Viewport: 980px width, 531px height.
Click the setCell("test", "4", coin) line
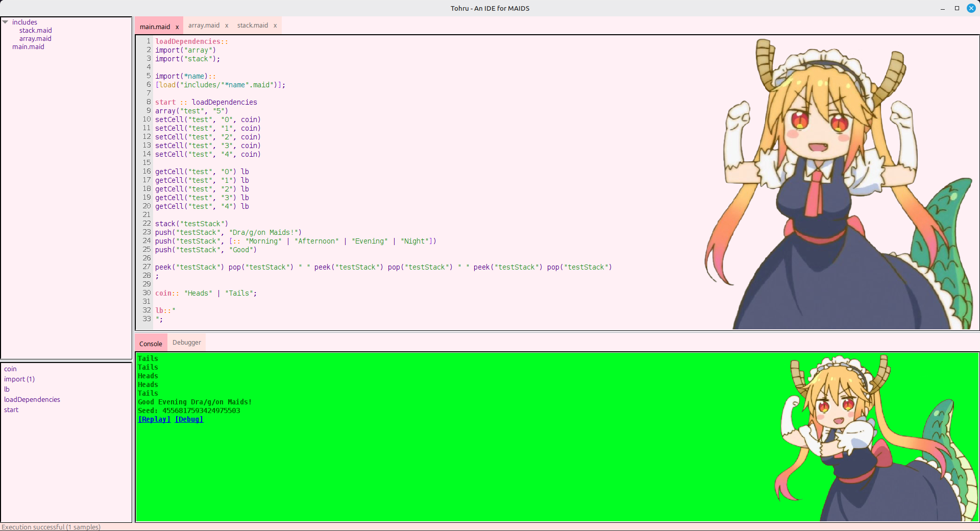pos(208,154)
